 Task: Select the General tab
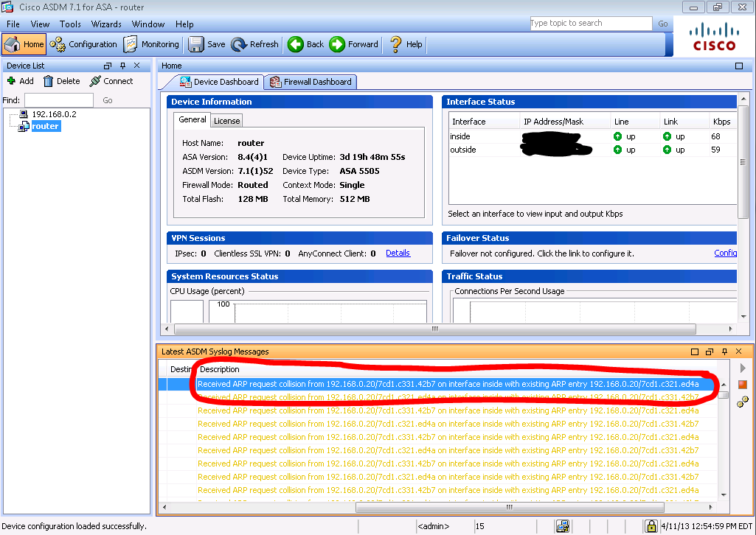pyautogui.click(x=192, y=120)
